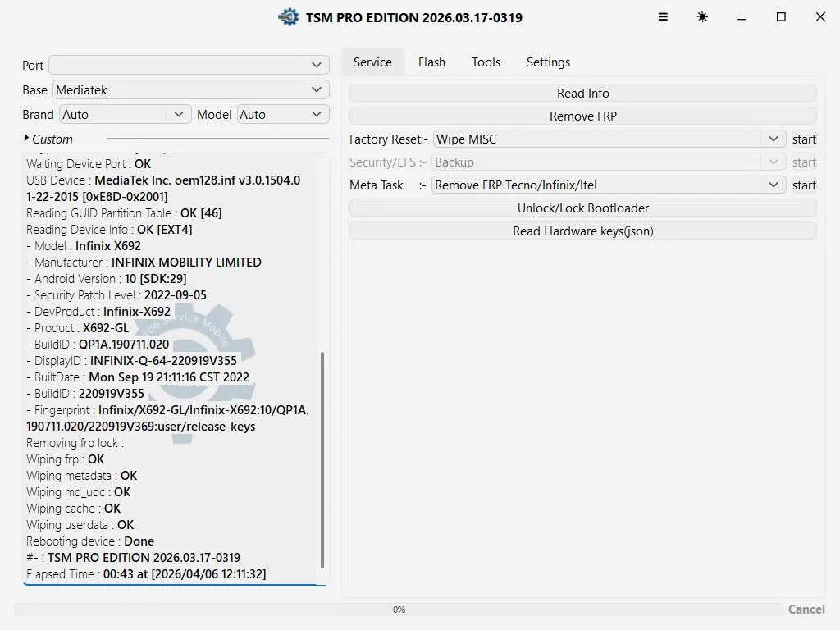The image size is (840, 630).
Task: Open the Settings tab
Action: pyautogui.click(x=548, y=62)
